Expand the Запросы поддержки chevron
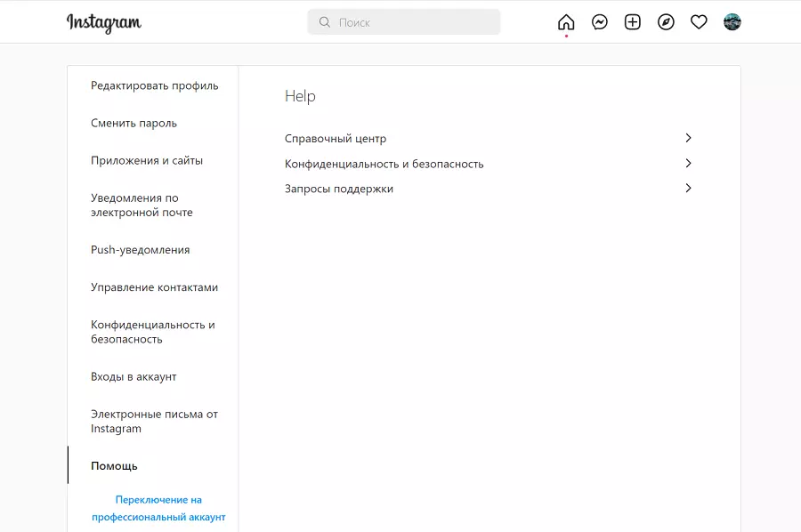Viewport: 801px width, 532px height. [x=688, y=188]
